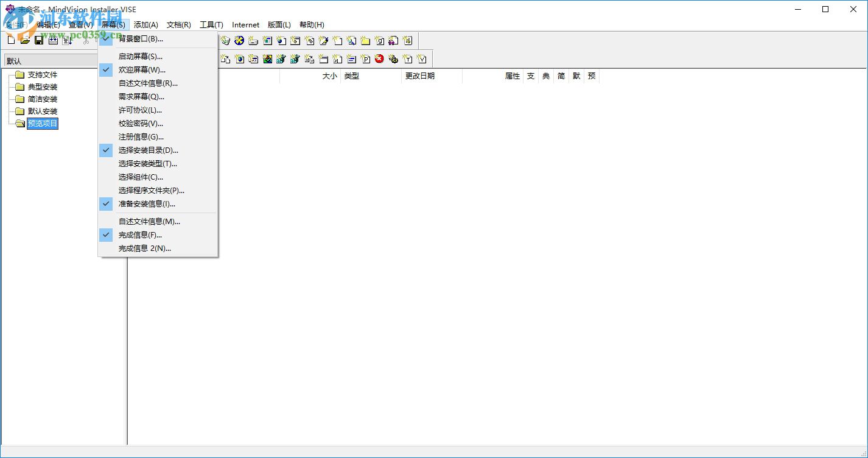Click the disk drive toolbar icon
The width and height of the screenshot is (868, 458).
[253, 41]
